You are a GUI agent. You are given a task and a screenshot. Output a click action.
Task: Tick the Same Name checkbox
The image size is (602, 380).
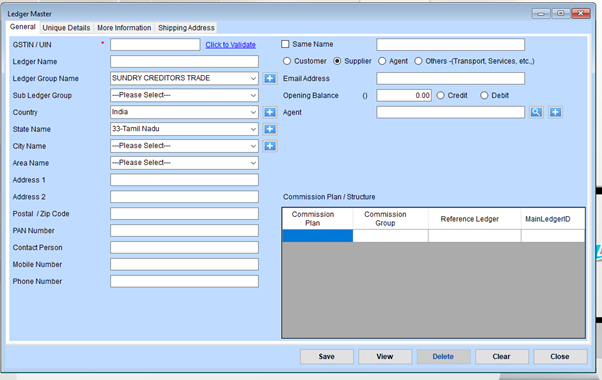pos(285,44)
